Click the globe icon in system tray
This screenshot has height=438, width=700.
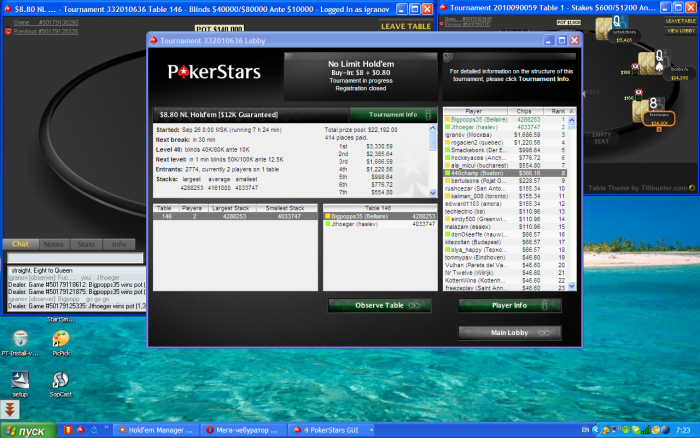665,430
